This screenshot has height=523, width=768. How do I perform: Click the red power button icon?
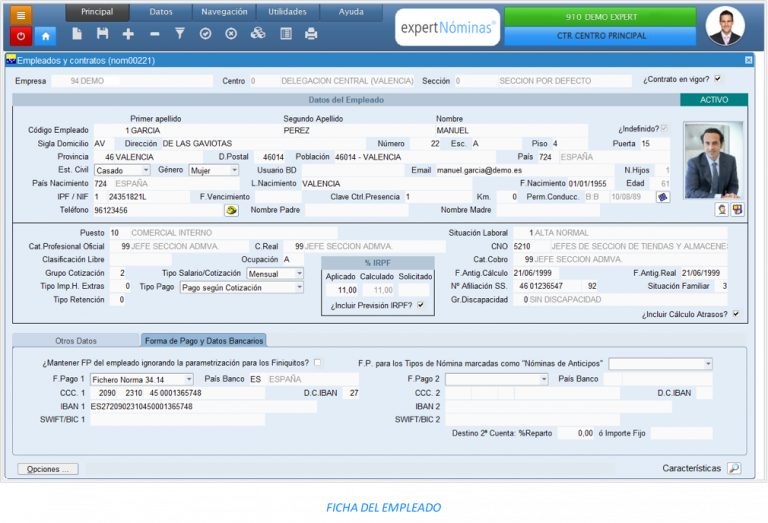[21, 34]
